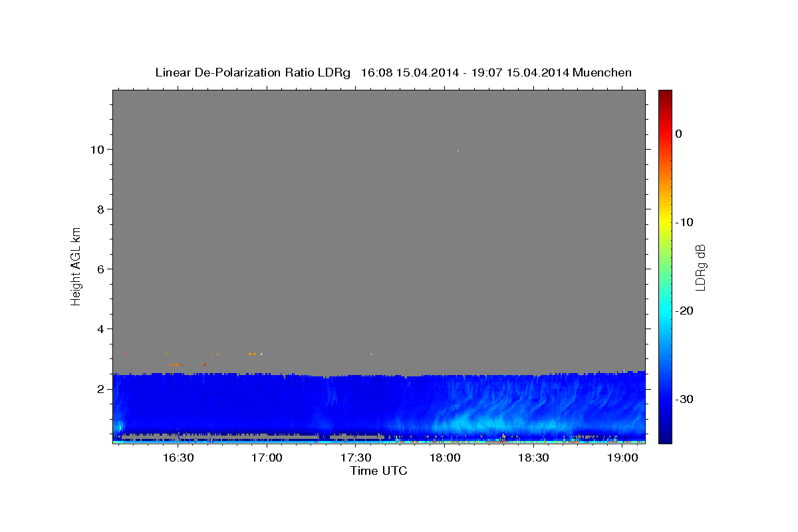
Task: Select the 18:00 time tick label
Action: [444, 458]
